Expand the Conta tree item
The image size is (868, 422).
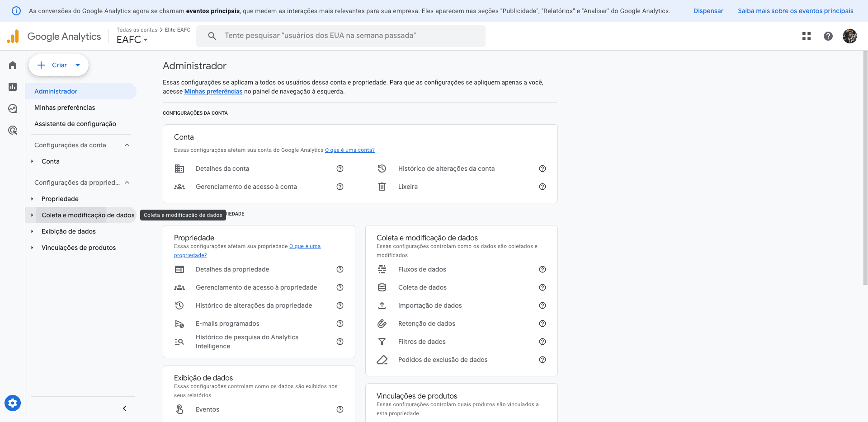click(32, 161)
